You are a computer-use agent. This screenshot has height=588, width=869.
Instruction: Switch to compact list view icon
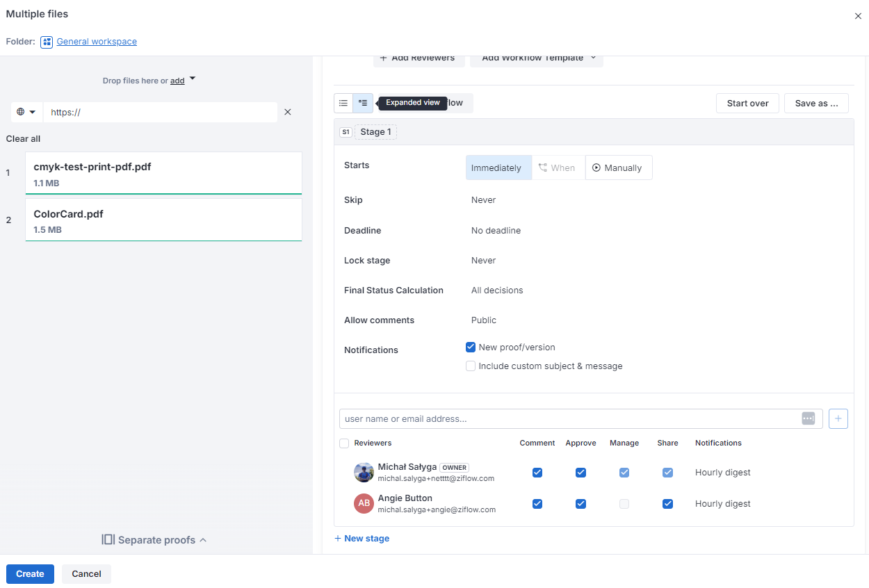pos(343,103)
